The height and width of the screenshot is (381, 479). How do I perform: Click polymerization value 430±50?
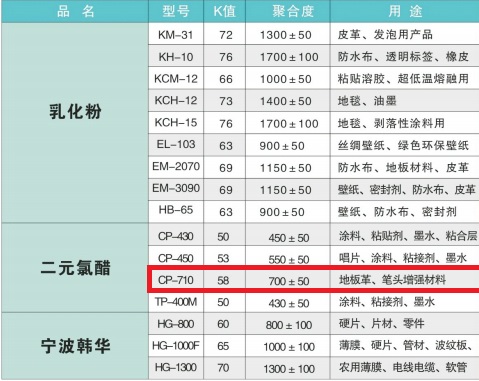pyautogui.click(x=289, y=303)
